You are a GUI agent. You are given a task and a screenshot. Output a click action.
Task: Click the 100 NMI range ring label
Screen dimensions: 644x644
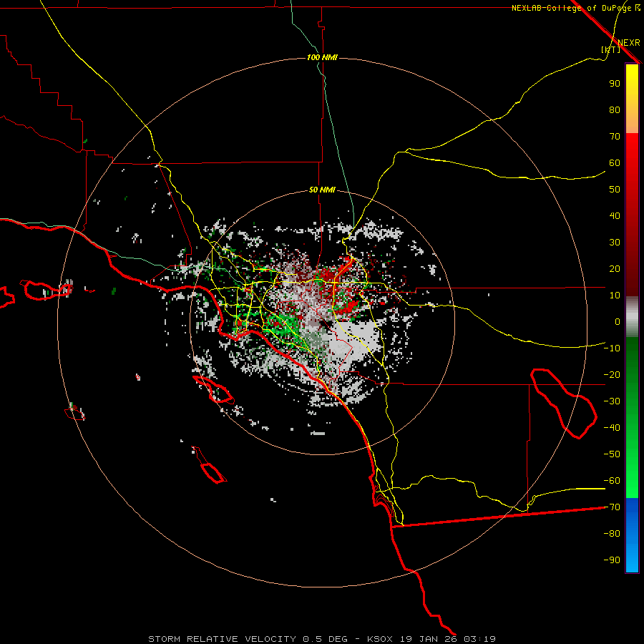(322, 57)
